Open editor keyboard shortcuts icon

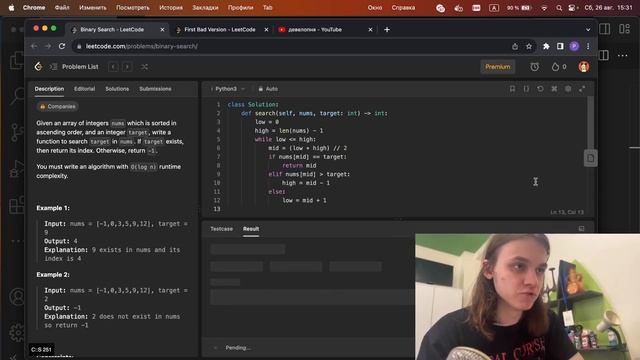pyautogui.click(x=554, y=89)
